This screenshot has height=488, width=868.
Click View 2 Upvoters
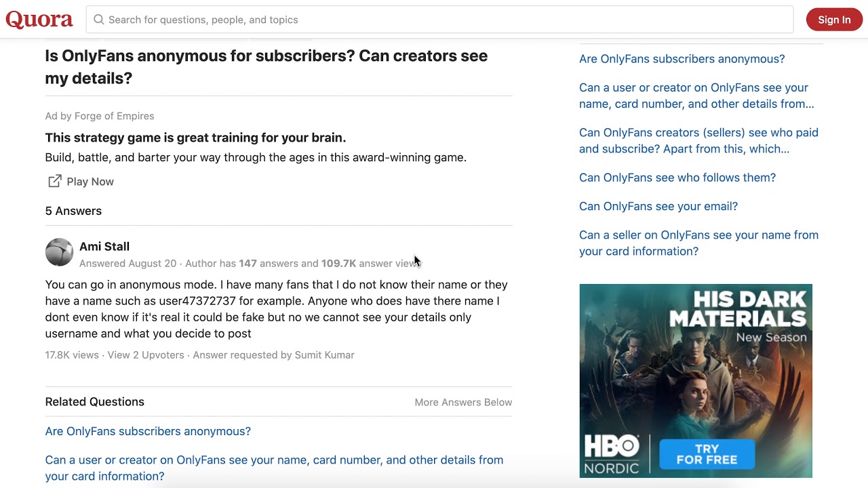[x=146, y=355]
